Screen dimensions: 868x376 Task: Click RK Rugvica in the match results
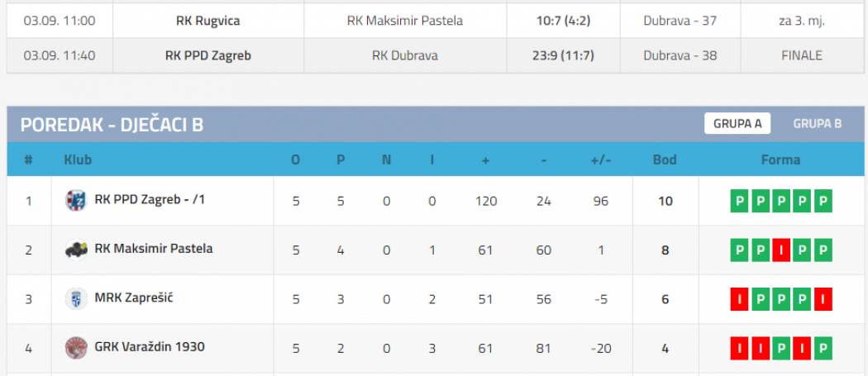208,21
